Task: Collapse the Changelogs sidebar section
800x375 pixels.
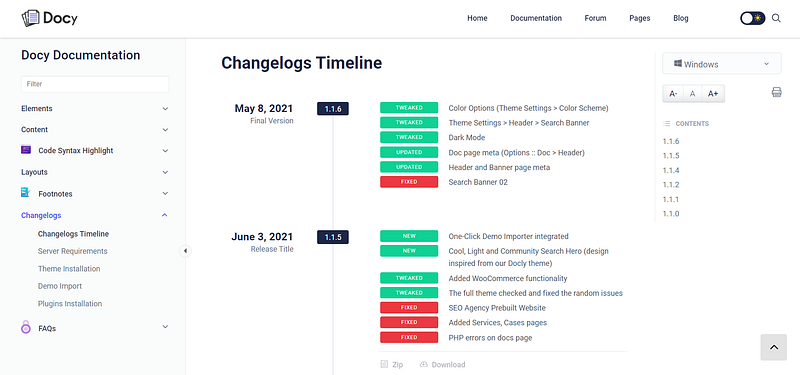Action: pos(164,215)
